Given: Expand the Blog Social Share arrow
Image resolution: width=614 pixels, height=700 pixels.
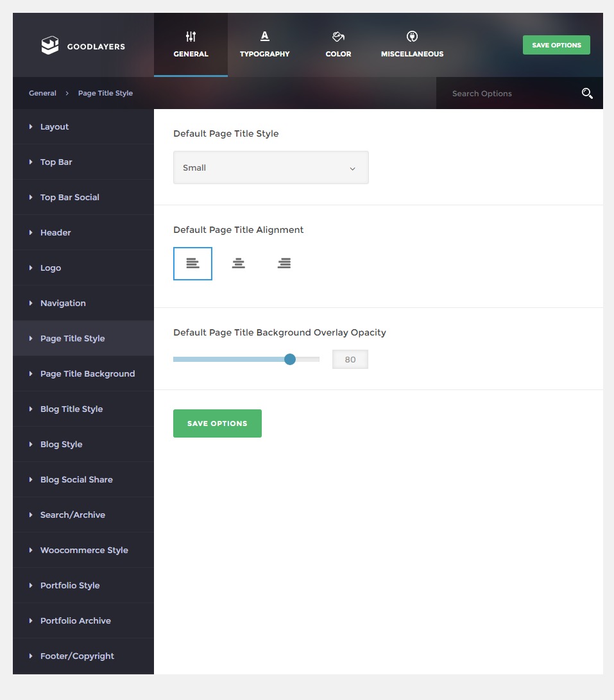Looking at the screenshot, I should (31, 479).
